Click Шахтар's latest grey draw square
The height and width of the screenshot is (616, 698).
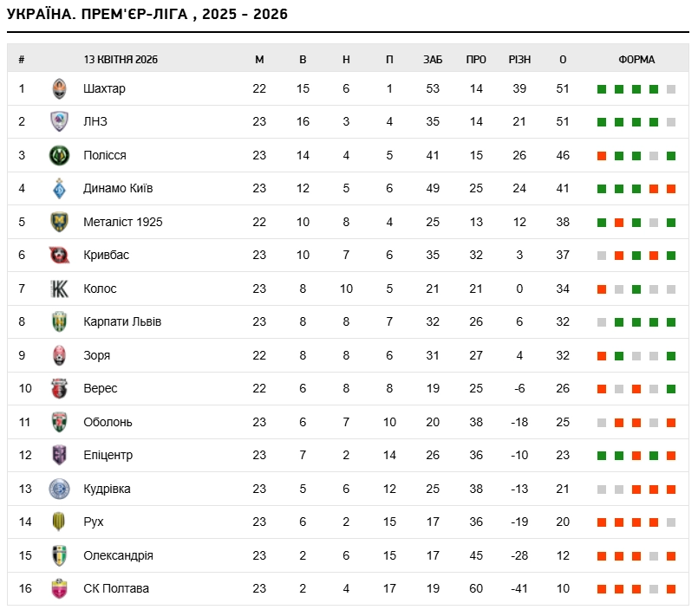click(671, 89)
